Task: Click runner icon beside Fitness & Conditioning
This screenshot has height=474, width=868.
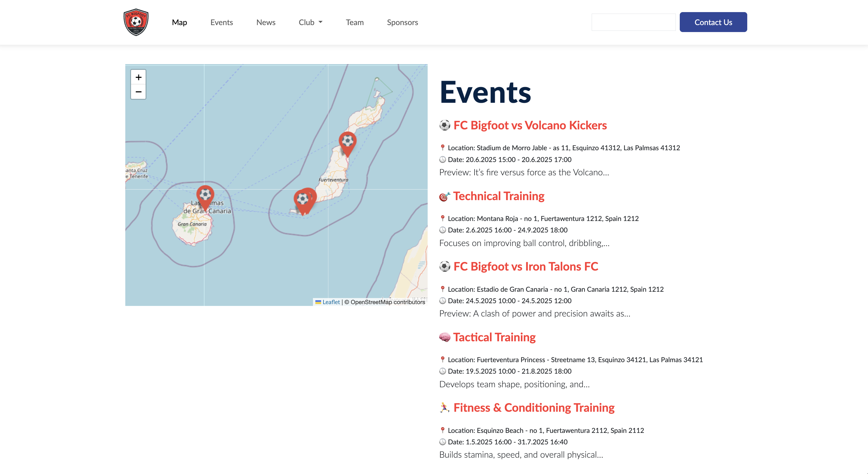Action: point(445,408)
